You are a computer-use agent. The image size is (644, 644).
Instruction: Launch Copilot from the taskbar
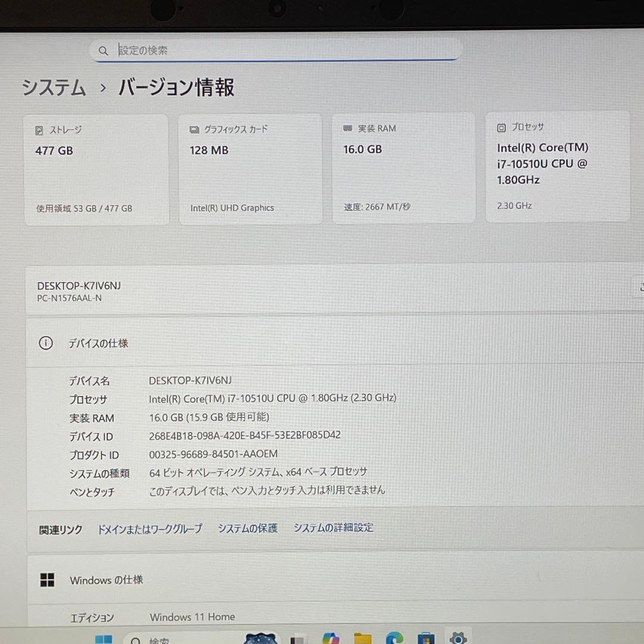pyautogui.click(x=330, y=638)
